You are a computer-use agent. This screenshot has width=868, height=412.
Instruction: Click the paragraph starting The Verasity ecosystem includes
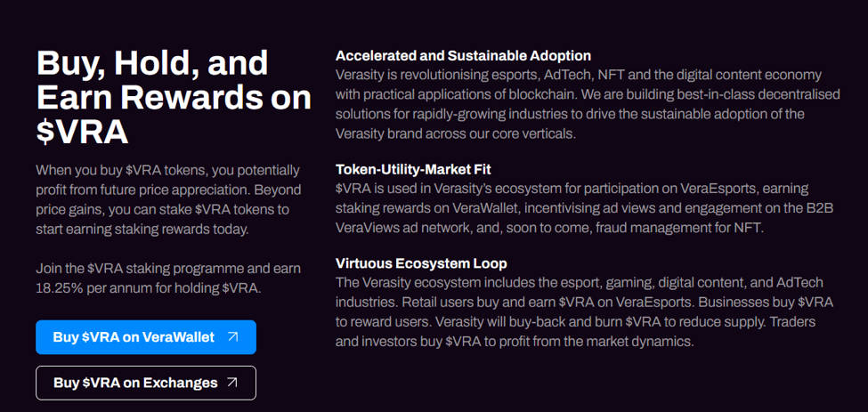pyautogui.click(x=585, y=312)
